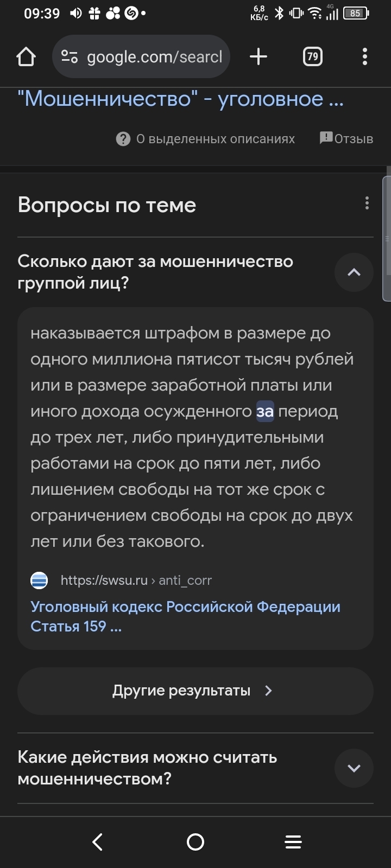Image resolution: width=391 pixels, height=868 pixels.
Task: Tap the О выделенных описаниях link
Action: click(215, 139)
